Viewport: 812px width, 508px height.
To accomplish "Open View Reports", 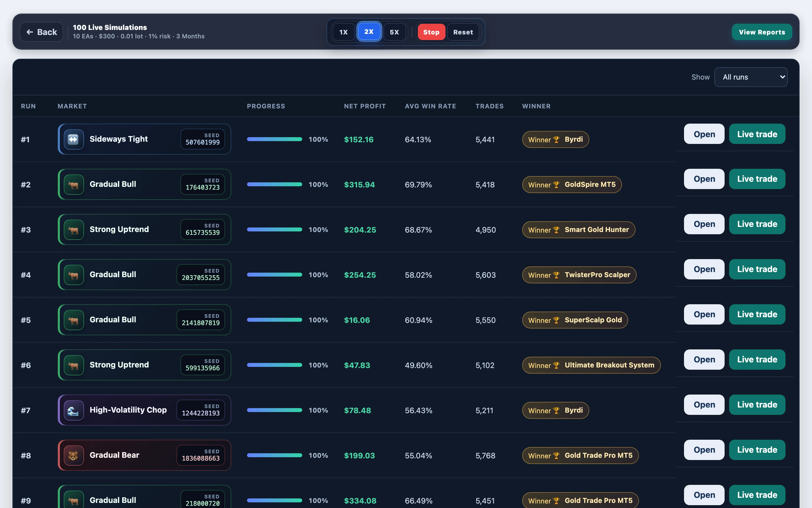I will [x=762, y=32].
